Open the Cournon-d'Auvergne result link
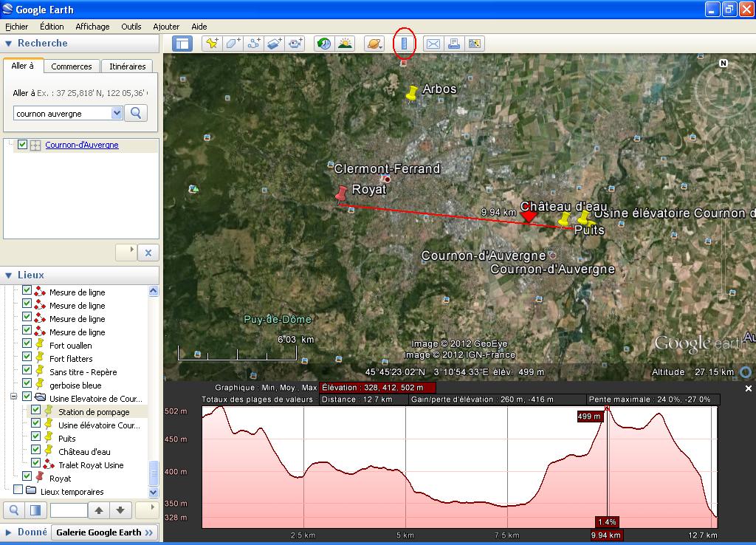This screenshot has width=756, height=545. [82, 145]
